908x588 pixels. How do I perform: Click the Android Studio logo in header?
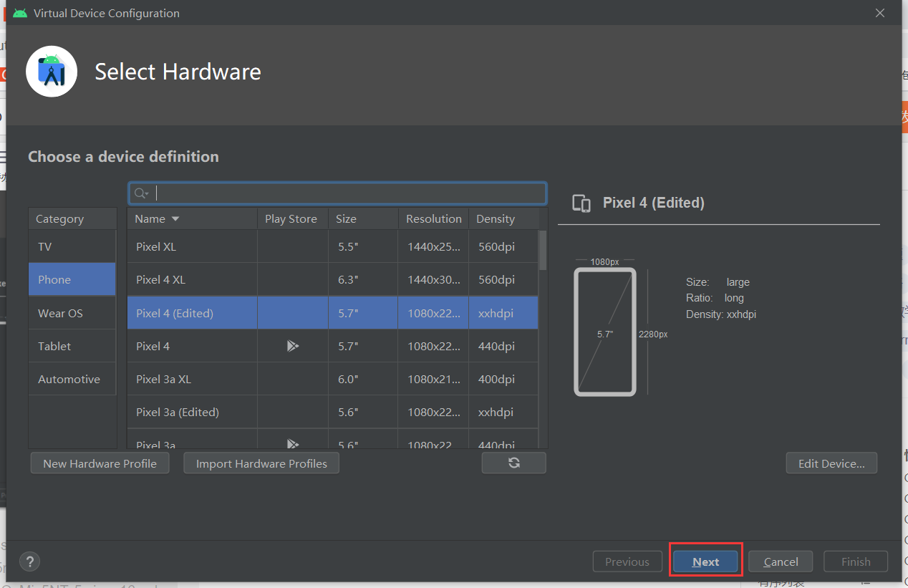[x=52, y=72]
